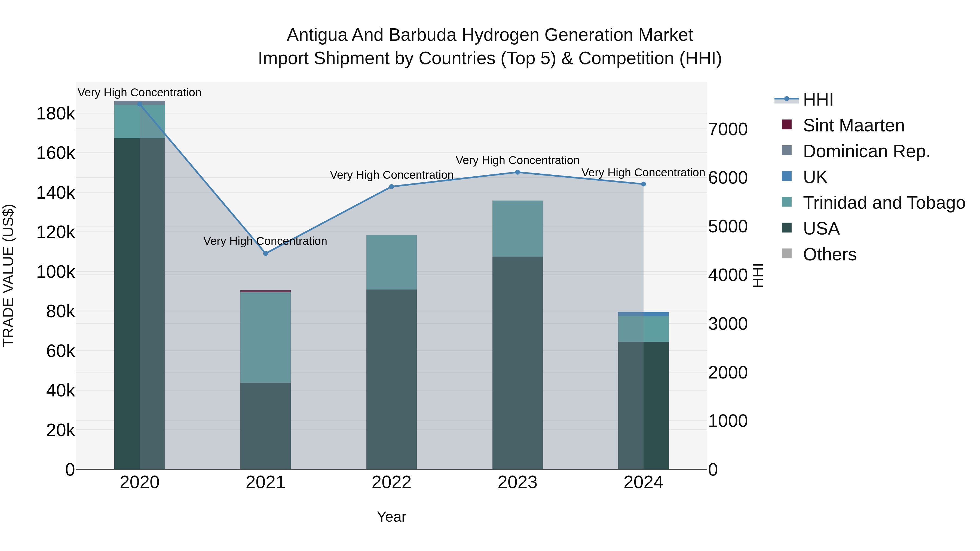Image resolution: width=980 pixels, height=551 pixels.
Task: Click the Very High Concentration label near 2021
Action: (x=265, y=241)
